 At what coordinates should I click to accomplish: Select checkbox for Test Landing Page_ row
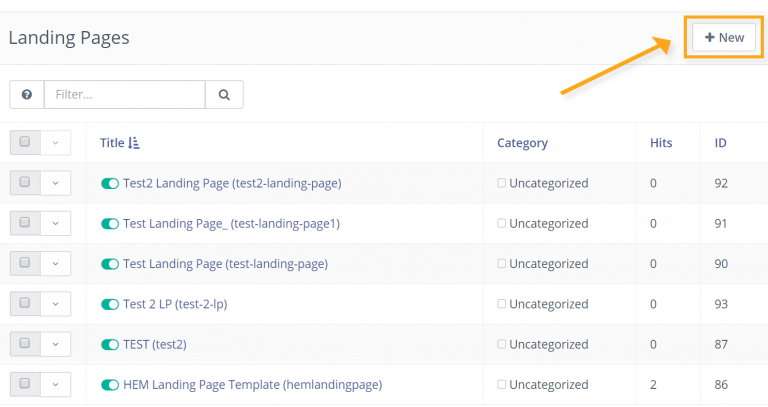pyautogui.click(x=25, y=222)
